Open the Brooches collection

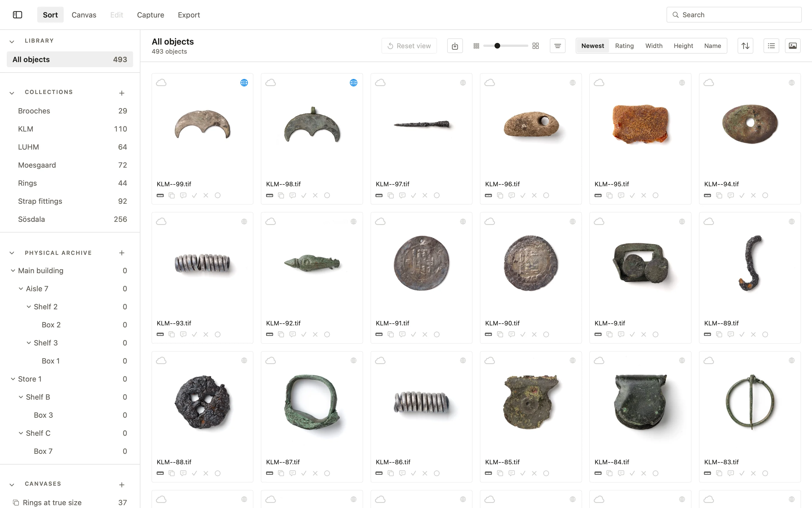coord(70,111)
